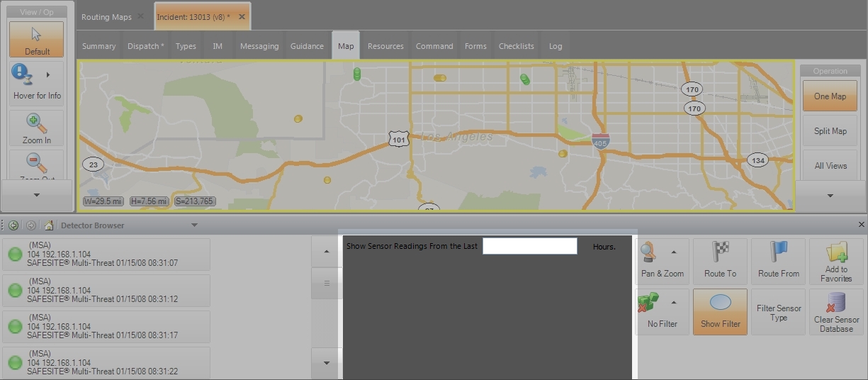The width and height of the screenshot is (868, 380).
Task: Expand the Pan & Zoom options arrow
Action: click(x=674, y=252)
